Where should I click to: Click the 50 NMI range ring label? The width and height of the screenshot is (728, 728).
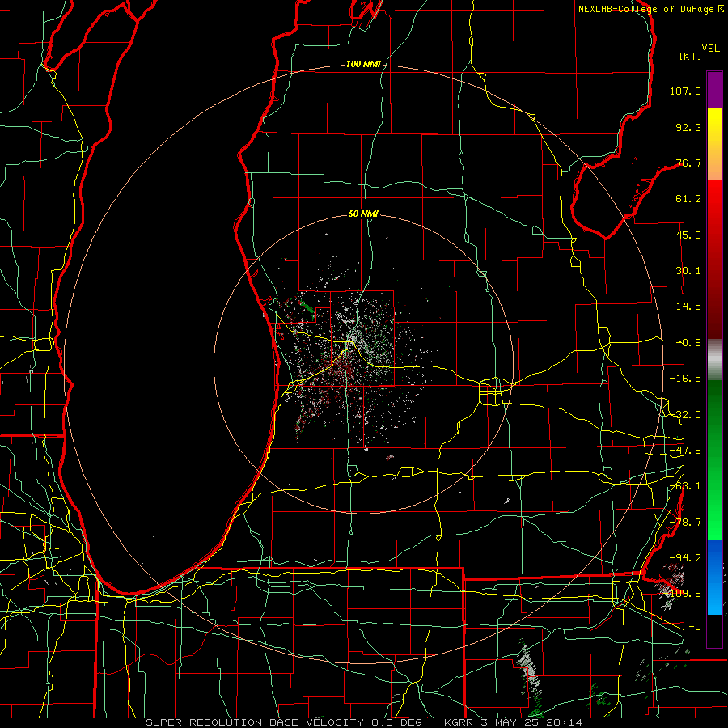pyautogui.click(x=363, y=214)
